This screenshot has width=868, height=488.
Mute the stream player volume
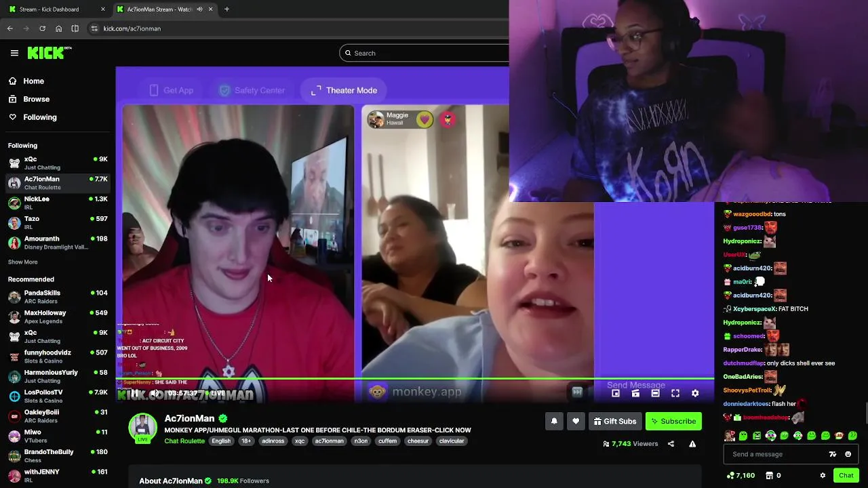(x=155, y=393)
